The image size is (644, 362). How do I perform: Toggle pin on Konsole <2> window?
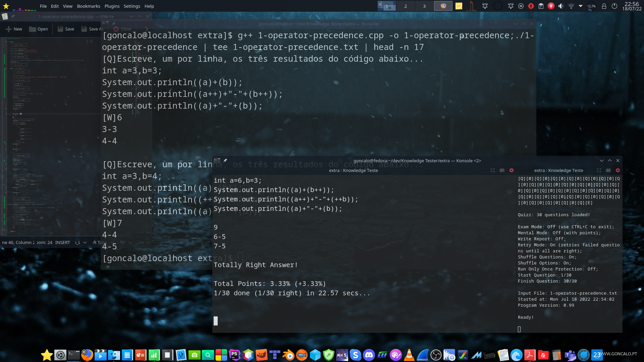(225, 161)
